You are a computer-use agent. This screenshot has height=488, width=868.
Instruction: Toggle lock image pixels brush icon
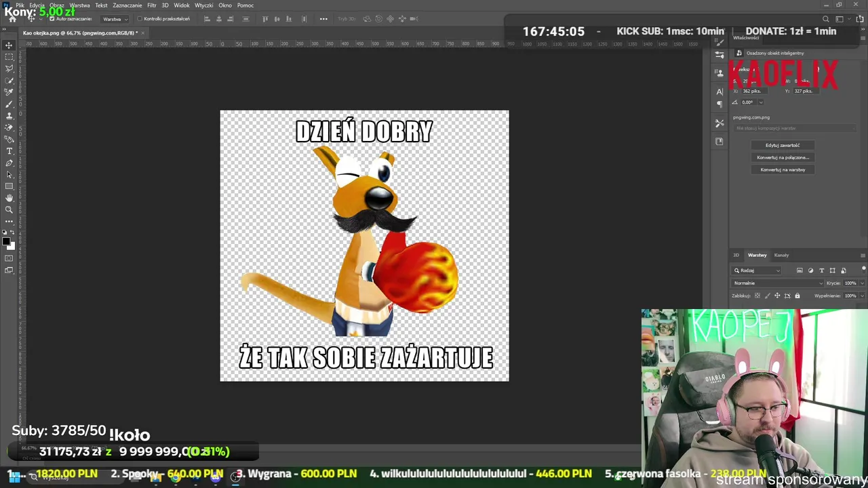[768, 296]
